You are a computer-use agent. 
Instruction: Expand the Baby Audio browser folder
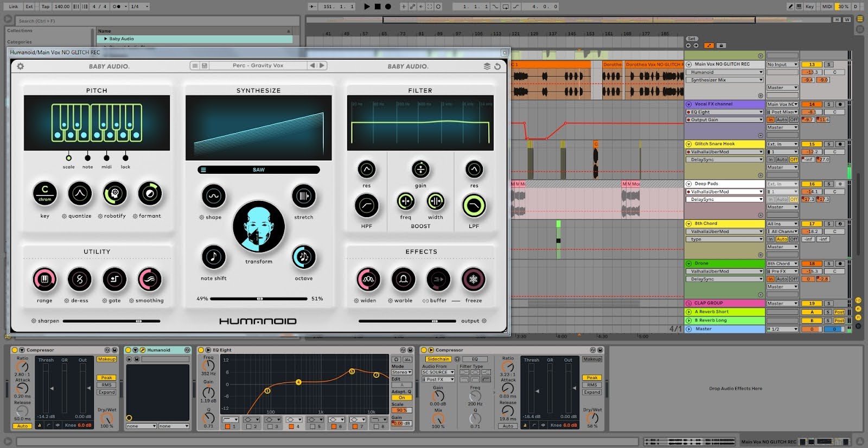coord(106,39)
